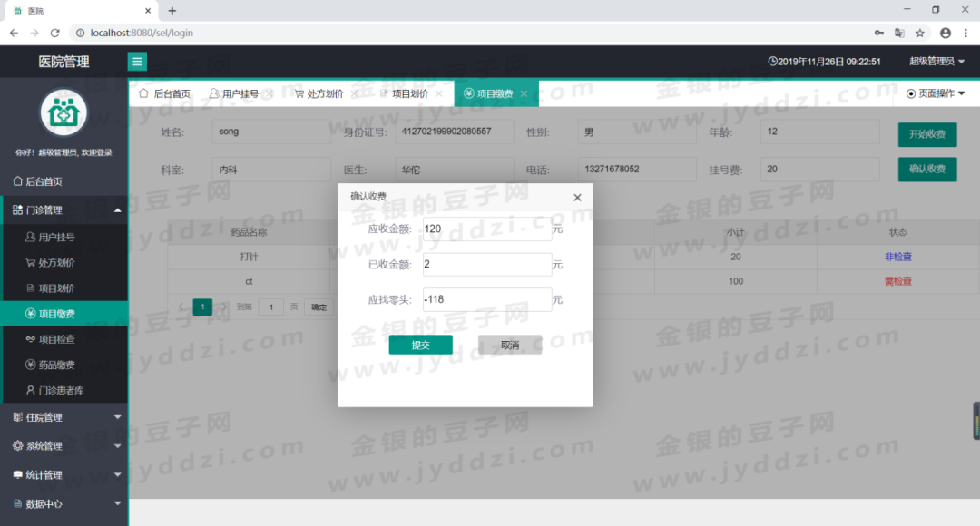
Task: Expand the 住院管理 sidebar section
Action: (64, 417)
